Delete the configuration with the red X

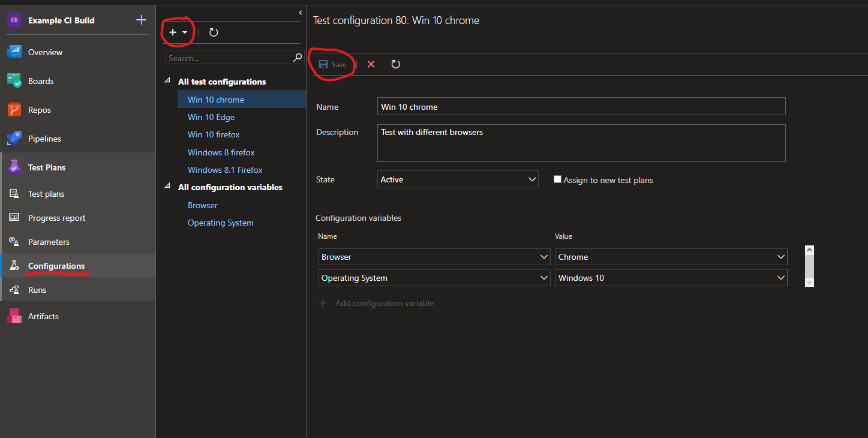(x=371, y=64)
